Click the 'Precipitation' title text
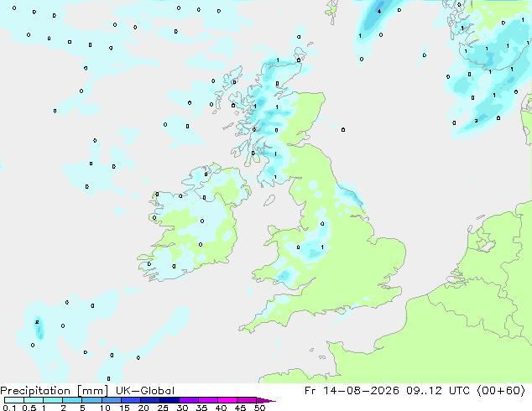This screenshot has height=411, width=532. 35,391
